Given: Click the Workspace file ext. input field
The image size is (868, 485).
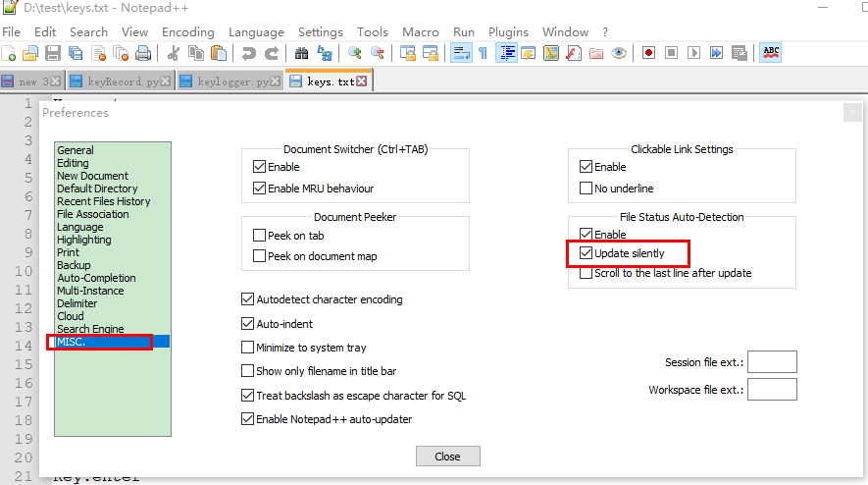Looking at the screenshot, I should point(772,389).
